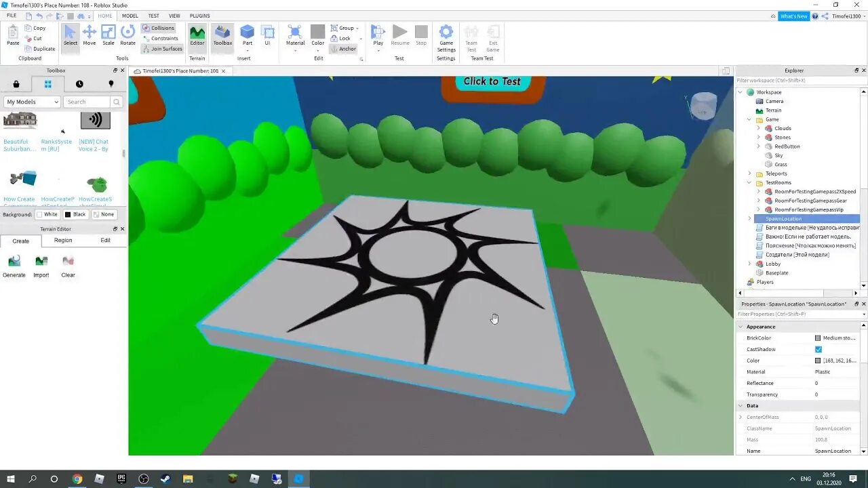Cut the selected object
868x488 pixels.
pyautogui.click(x=33, y=39)
